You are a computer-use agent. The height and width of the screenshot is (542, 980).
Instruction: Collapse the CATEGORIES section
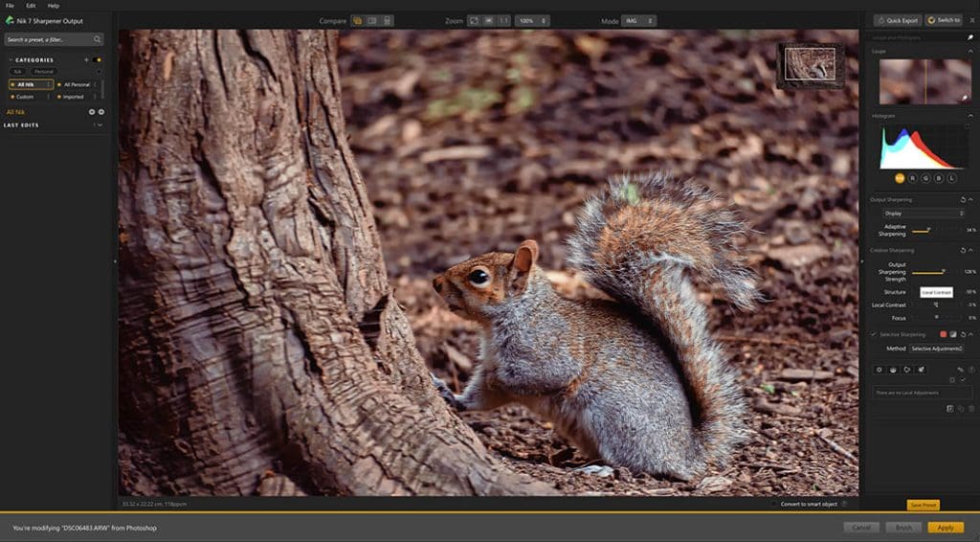tap(11, 60)
